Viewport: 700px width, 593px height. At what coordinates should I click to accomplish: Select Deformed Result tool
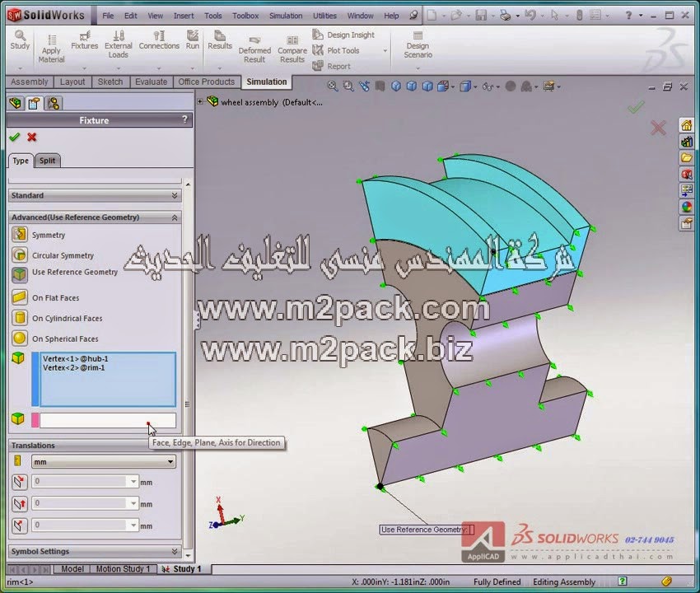click(x=254, y=49)
